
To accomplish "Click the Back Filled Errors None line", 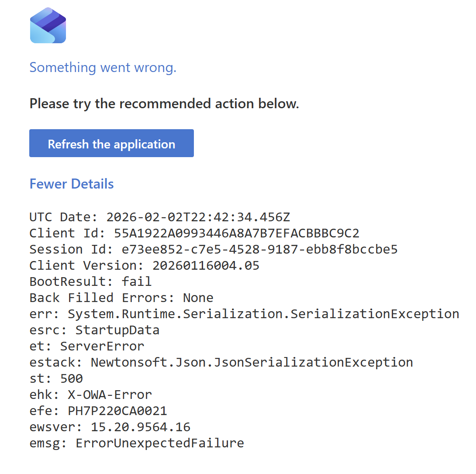I will click(x=121, y=298).
